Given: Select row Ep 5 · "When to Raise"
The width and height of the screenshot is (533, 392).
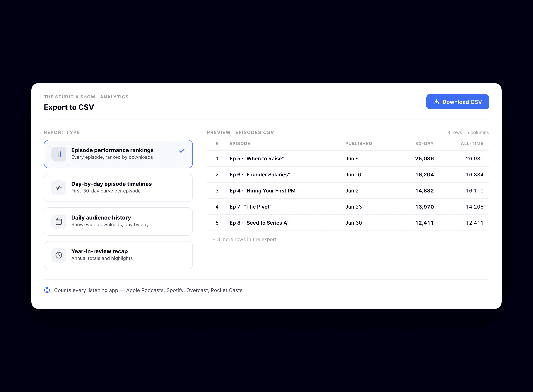Looking at the screenshot, I should [x=348, y=159].
